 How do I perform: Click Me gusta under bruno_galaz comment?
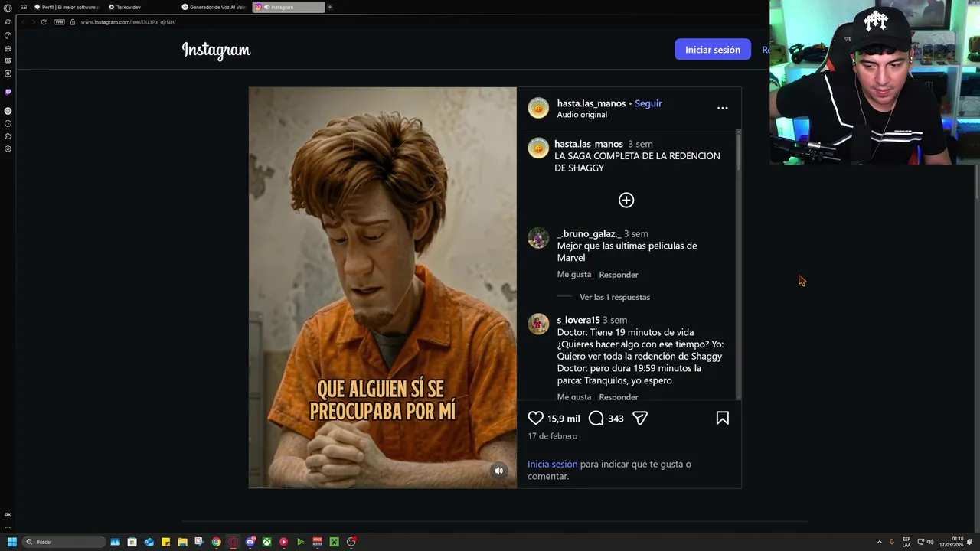573,274
